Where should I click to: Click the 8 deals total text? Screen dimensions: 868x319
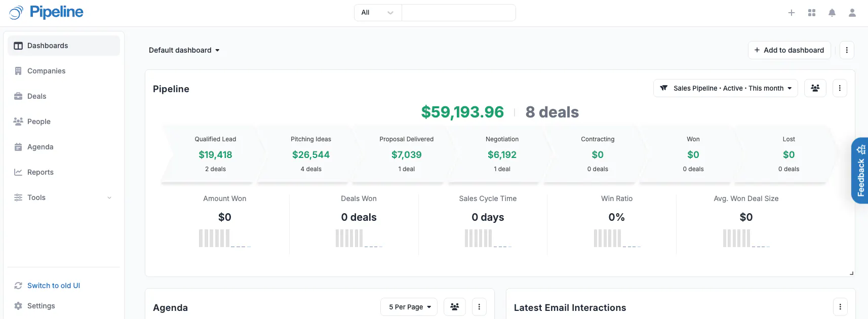pos(552,112)
